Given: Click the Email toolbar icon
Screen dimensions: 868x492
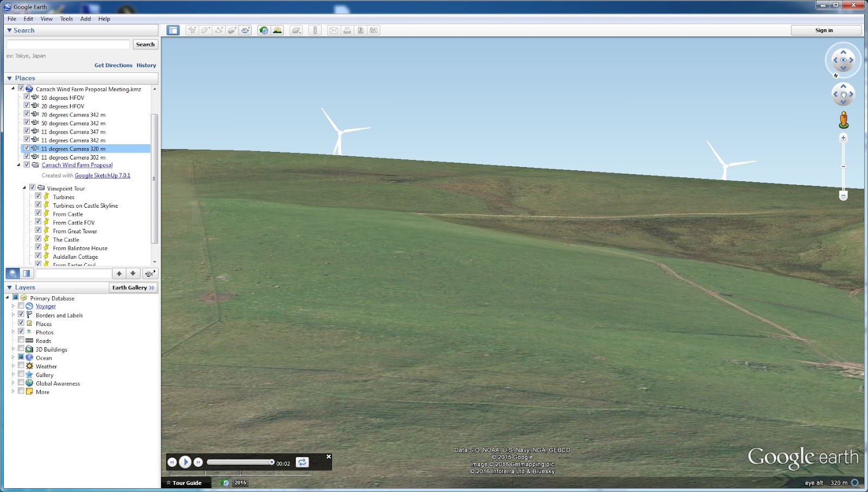Looking at the screenshot, I should click(x=334, y=30).
